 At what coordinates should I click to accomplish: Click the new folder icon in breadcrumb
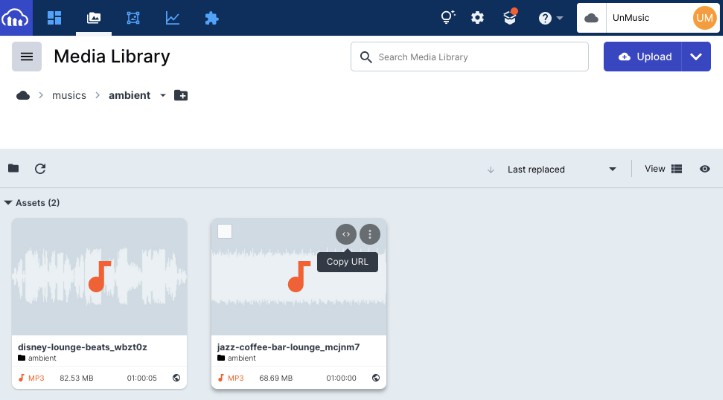[181, 95]
